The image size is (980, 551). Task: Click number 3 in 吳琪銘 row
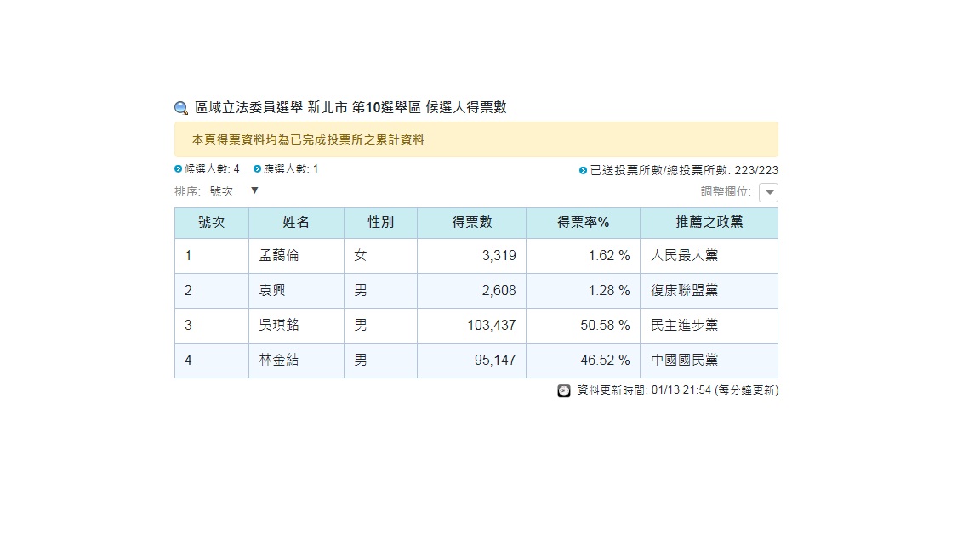pyautogui.click(x=188, y=326)
